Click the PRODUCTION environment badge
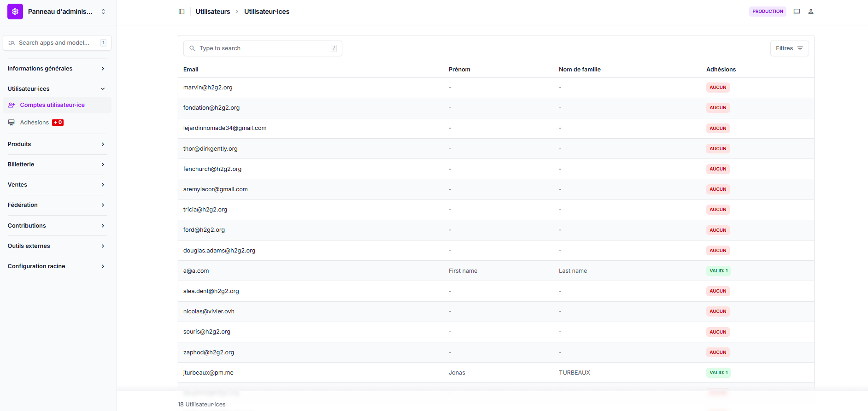The image size is (868, 411). [x=767, y=12]
